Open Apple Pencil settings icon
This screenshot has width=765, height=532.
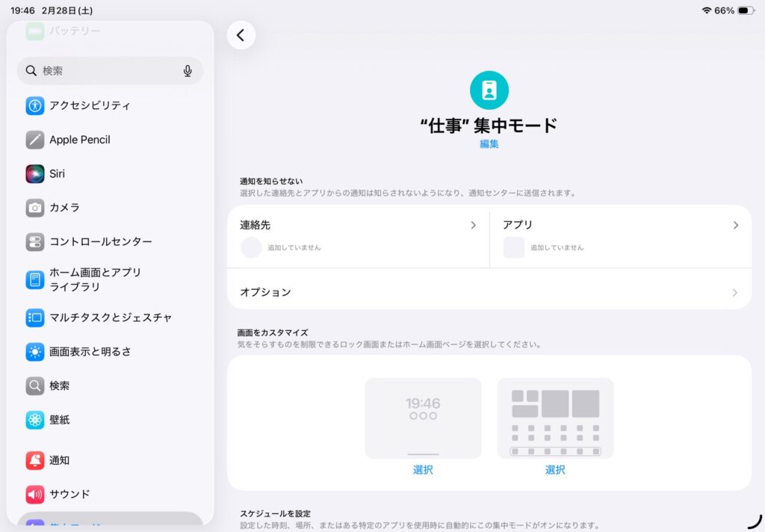click(35, 140)
